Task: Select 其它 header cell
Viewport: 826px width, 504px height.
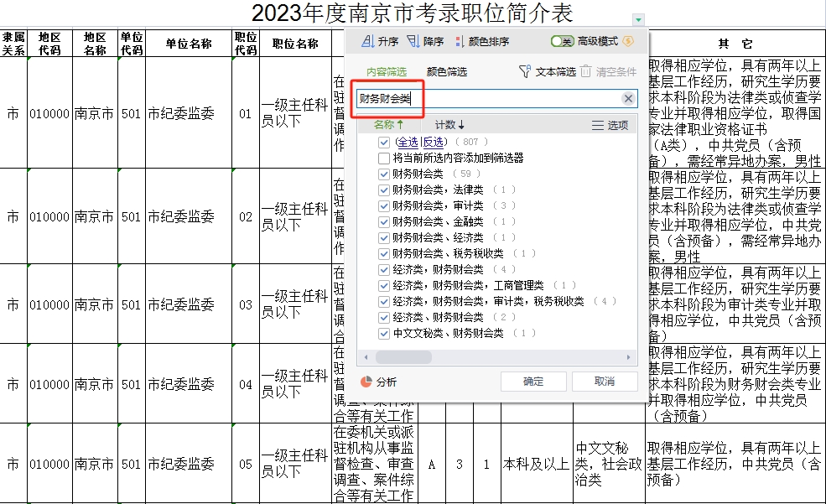Action: [x=735, y=43]
